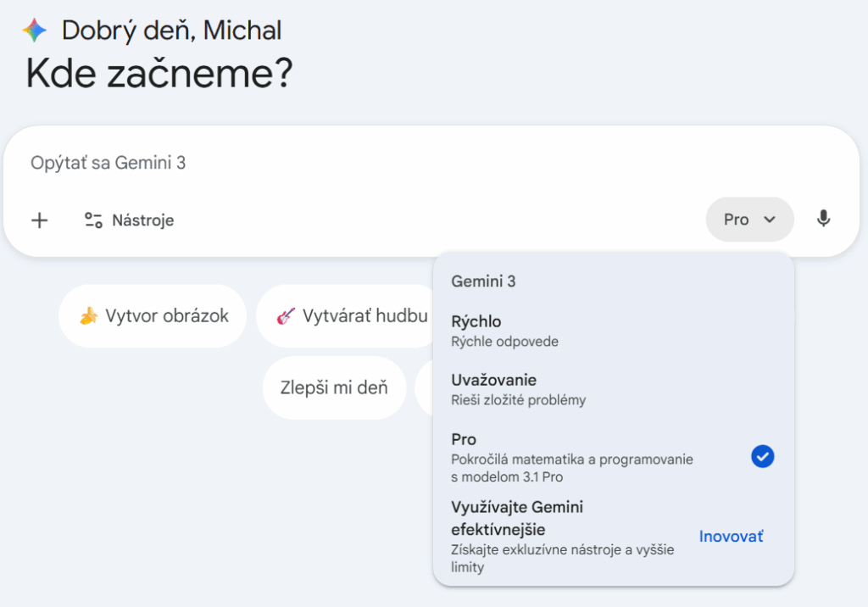Click the image brush icon on Vytvor obrázok
This screenshot has height=607, width=868.
(x=89, y=315)
